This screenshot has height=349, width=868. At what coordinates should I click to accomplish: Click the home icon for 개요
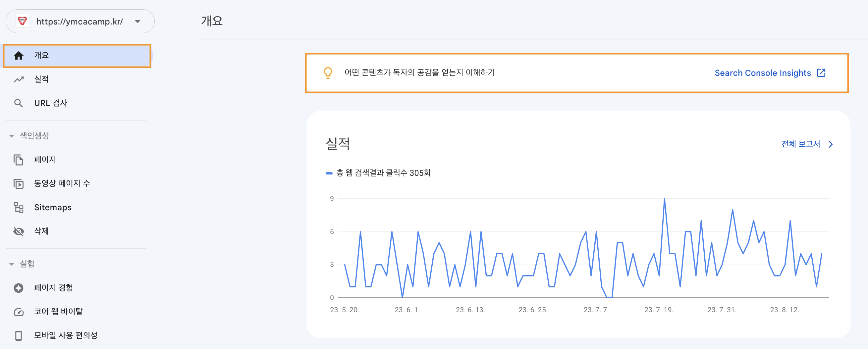[19, 55]
